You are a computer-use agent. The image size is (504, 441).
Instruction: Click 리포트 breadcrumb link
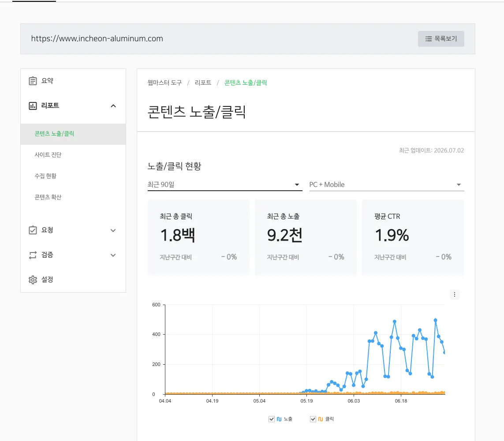click(203, 83)
